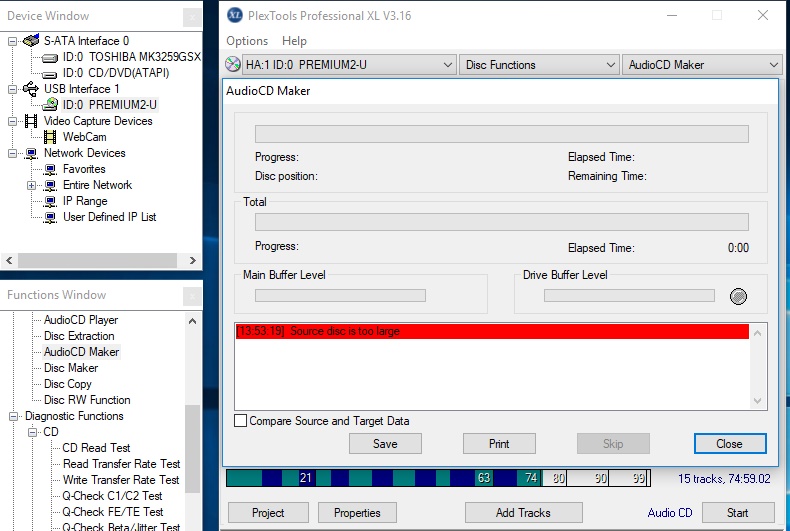
Task: Click log list scroll down arrow
Action: click(x=758, y=401)
